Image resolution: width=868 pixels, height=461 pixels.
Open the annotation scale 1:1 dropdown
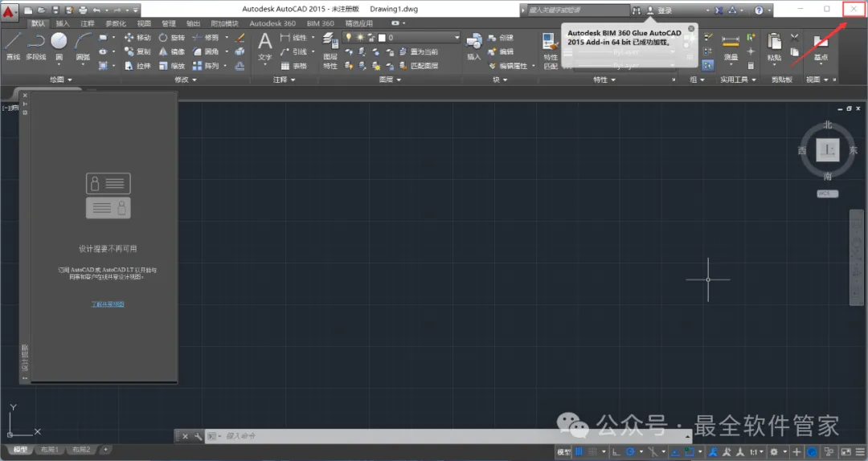pos(757,451)
